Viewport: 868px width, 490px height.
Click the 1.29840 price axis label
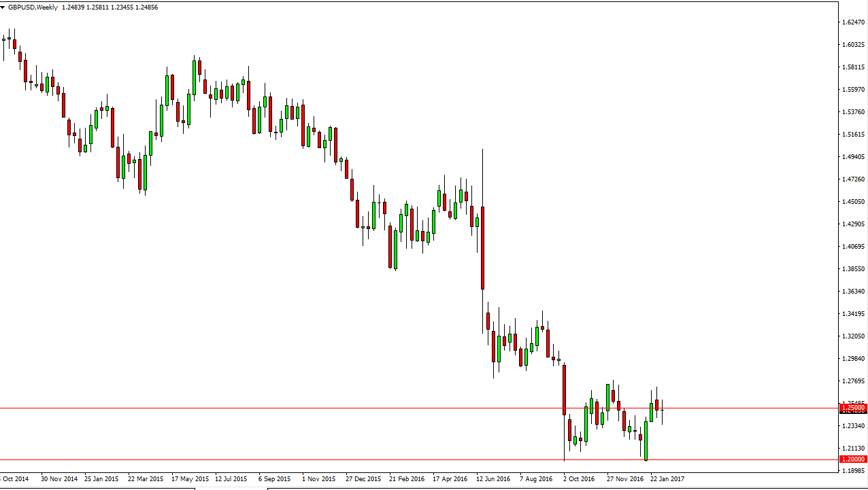(x=853, y=359)
